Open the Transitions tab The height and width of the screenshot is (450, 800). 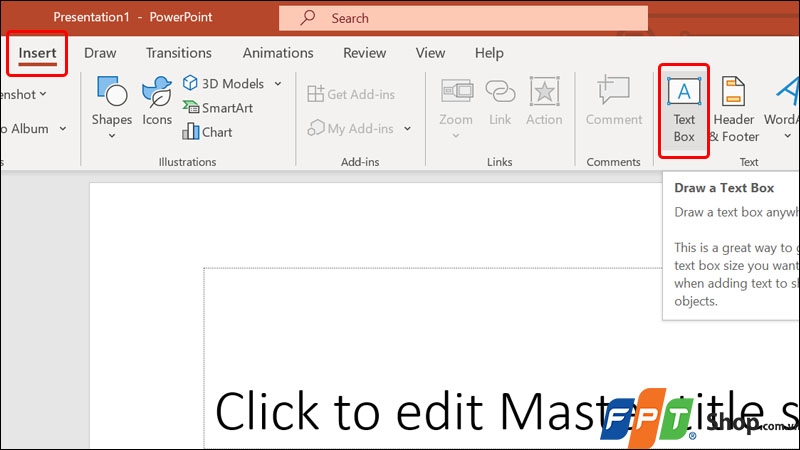(179, 53)
